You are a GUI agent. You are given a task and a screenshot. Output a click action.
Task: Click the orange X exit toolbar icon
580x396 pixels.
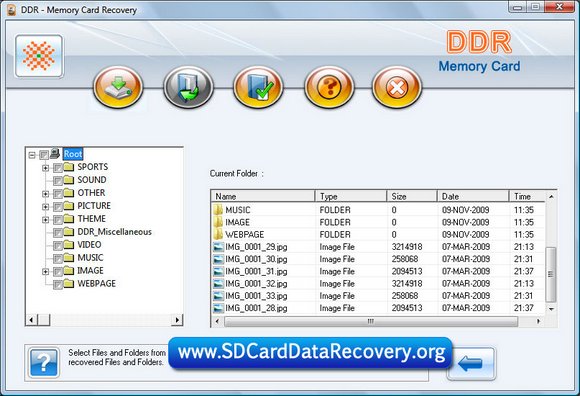(x=397, y=87)
